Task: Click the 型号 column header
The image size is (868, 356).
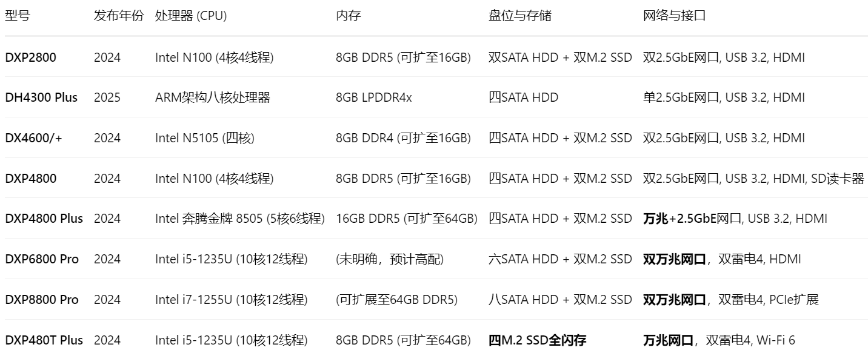Action: coord(17,16)
